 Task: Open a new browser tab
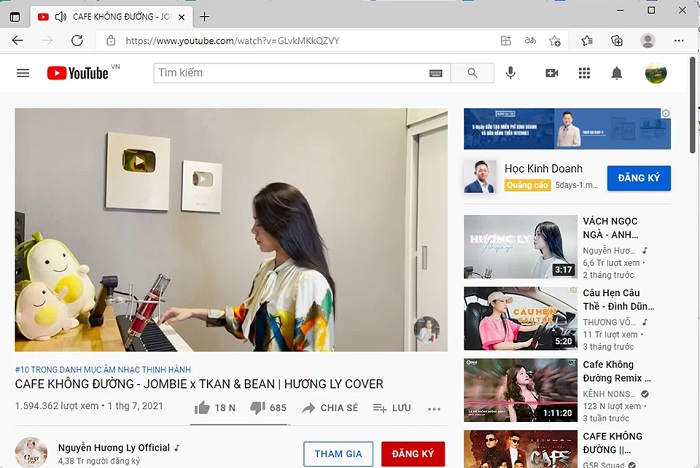pyautogui.click(x=204, y=17)
